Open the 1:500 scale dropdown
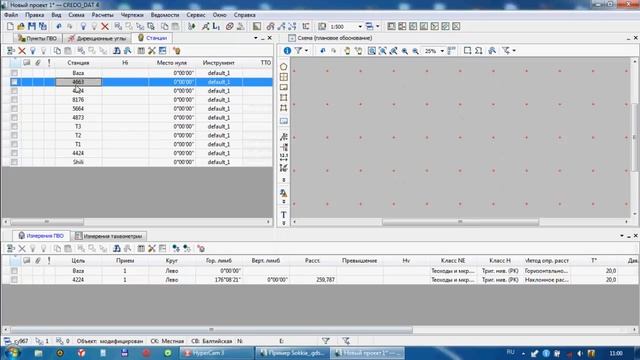Viewport: 640px width, 360px height. pyautogui.click(x=360, y=27)
